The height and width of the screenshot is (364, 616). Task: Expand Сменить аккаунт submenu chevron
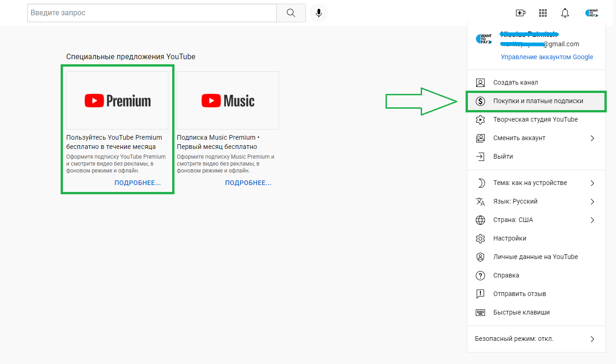pyautogui.click(x=592, y=138)
